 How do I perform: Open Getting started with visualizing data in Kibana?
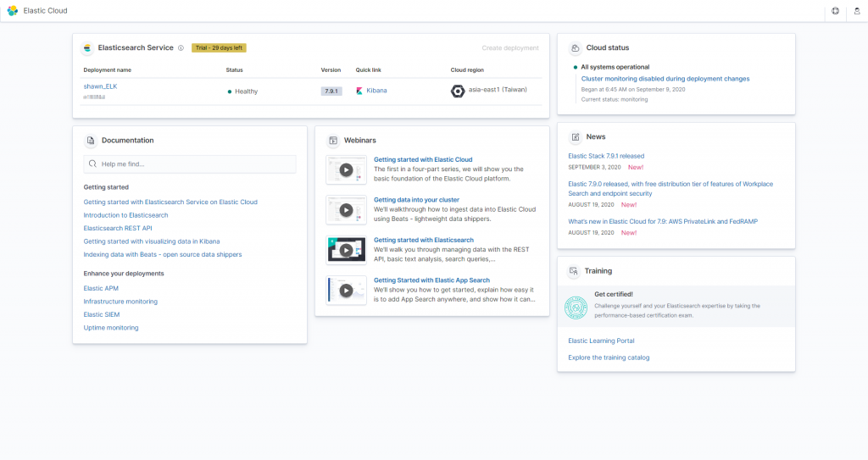pyautogui.click(x=152, y=241)
